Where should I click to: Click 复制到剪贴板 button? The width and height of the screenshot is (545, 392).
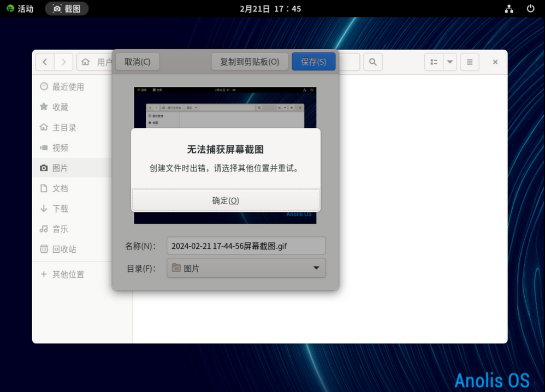250,62
